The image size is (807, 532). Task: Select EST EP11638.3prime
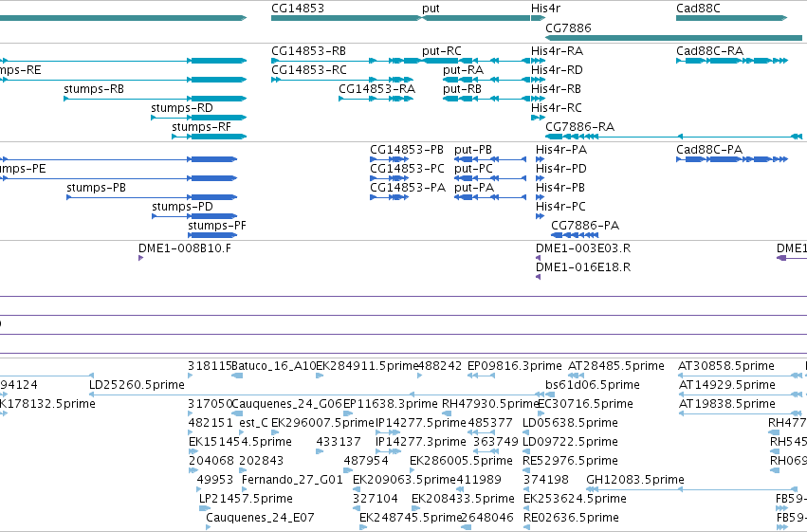(347, 413)
